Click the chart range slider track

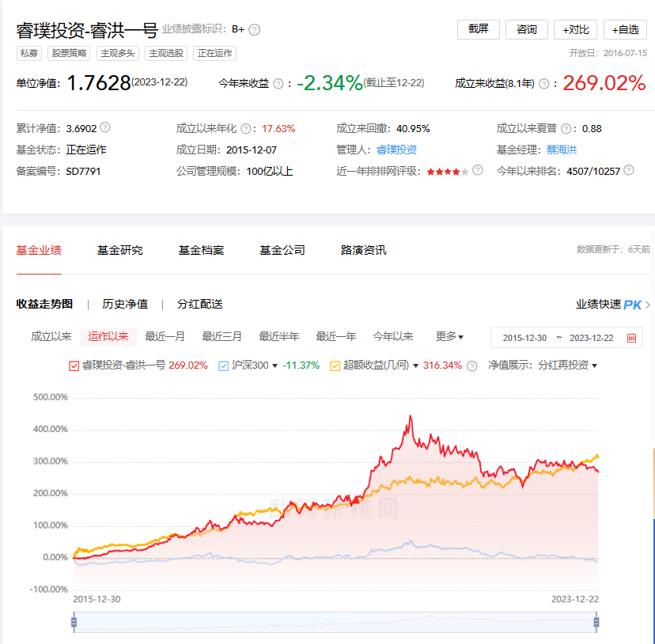[x=335, y=623]
